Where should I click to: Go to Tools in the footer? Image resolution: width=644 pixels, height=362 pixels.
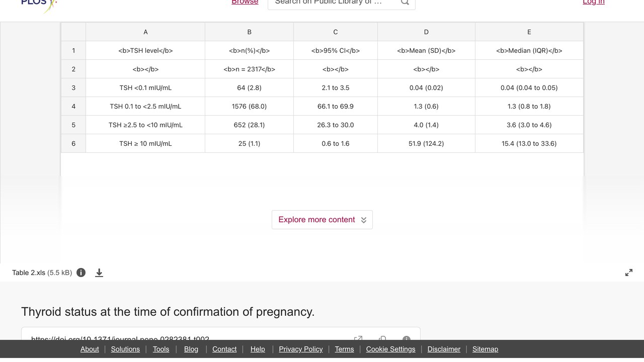pos(161,349)
